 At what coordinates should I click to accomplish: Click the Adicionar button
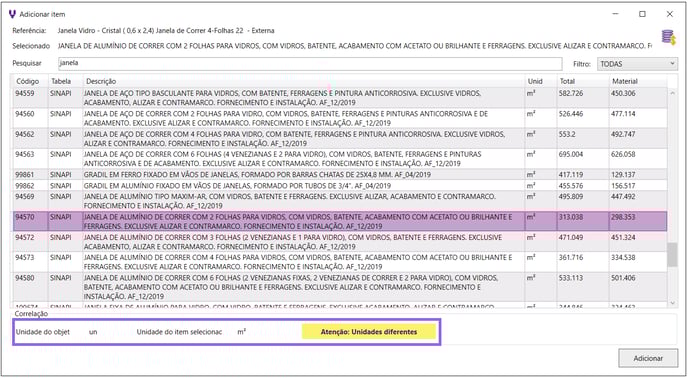click(648, 358)
